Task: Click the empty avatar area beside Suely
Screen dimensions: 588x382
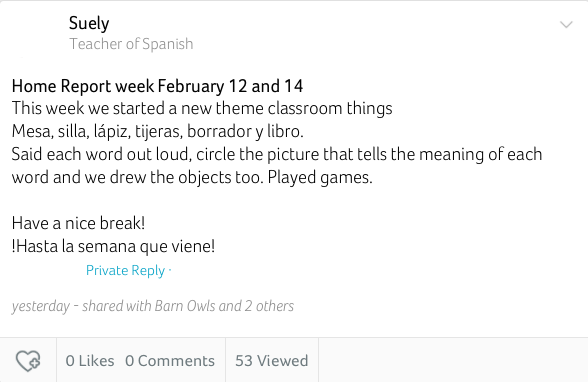Action: coord(36,33)
